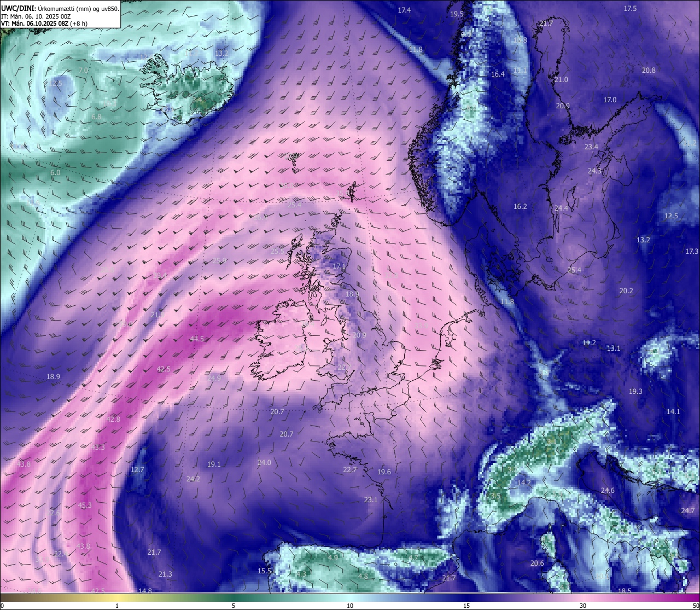Click the 21.0 value over northern Sweden
Screen dimensions: 700x610
click(561, 79)
